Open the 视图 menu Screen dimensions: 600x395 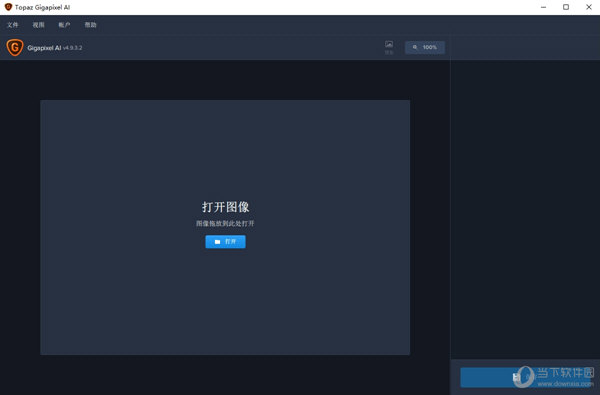38,25
